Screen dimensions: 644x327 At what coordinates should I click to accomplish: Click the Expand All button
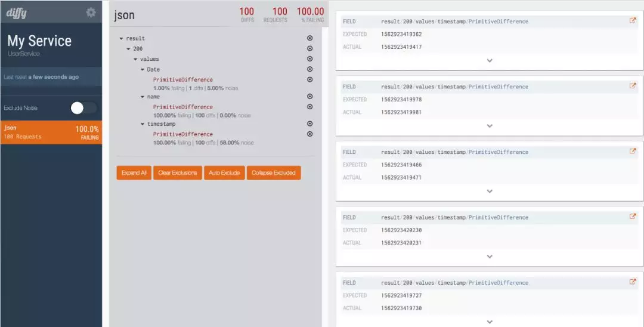tap(134, 173)
